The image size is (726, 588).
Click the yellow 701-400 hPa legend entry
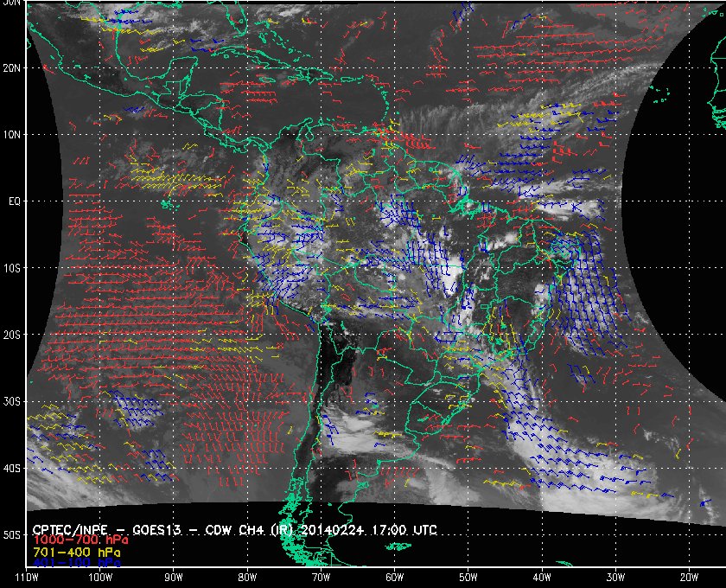[76, 553]
